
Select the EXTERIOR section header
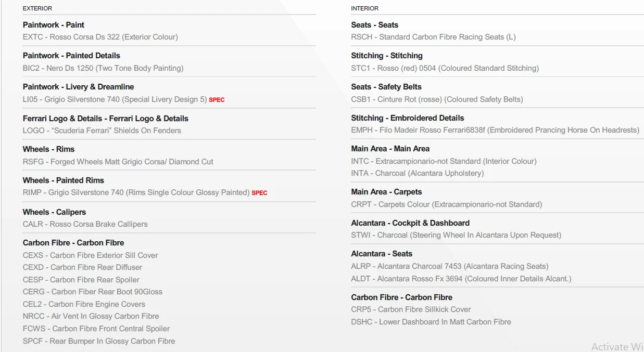click(x=37, y=8)
